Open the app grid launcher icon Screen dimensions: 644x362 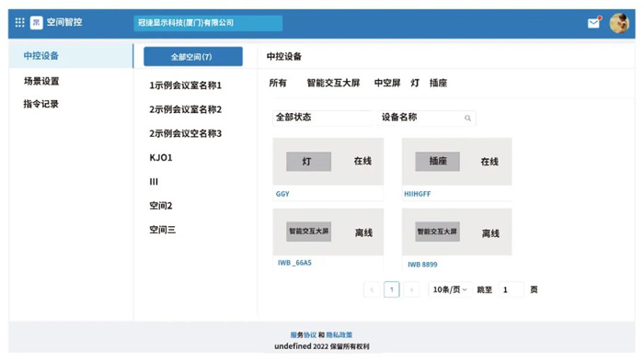click(19, 23)
